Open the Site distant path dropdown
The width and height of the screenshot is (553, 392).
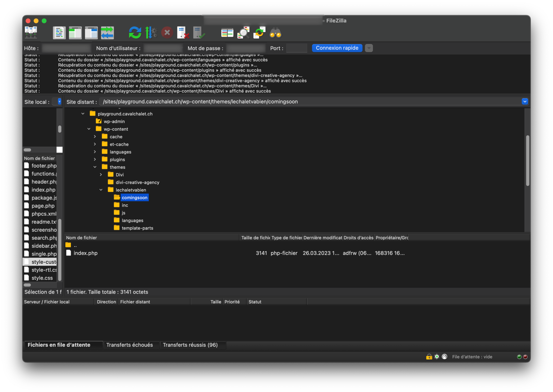coord(525,102)
